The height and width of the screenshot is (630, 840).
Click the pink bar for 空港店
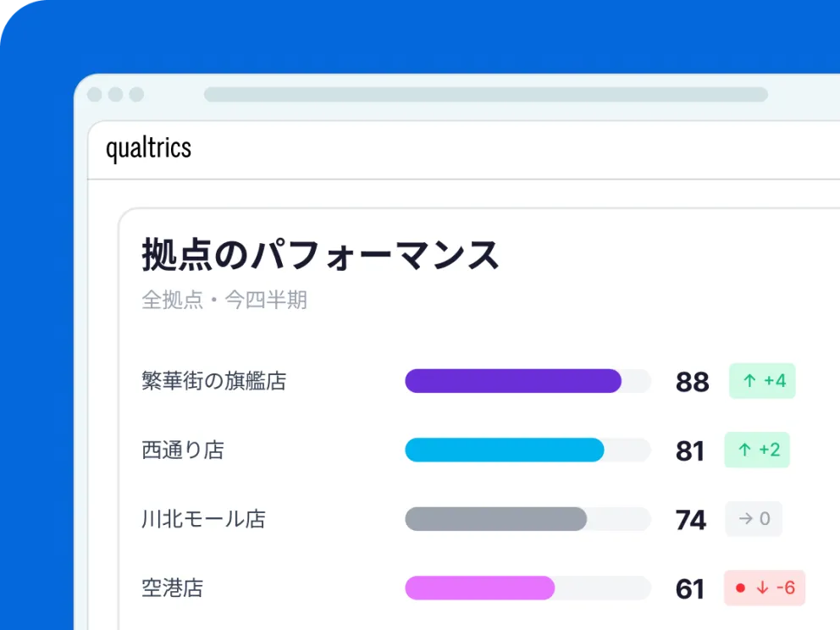[x=480, y=588]
